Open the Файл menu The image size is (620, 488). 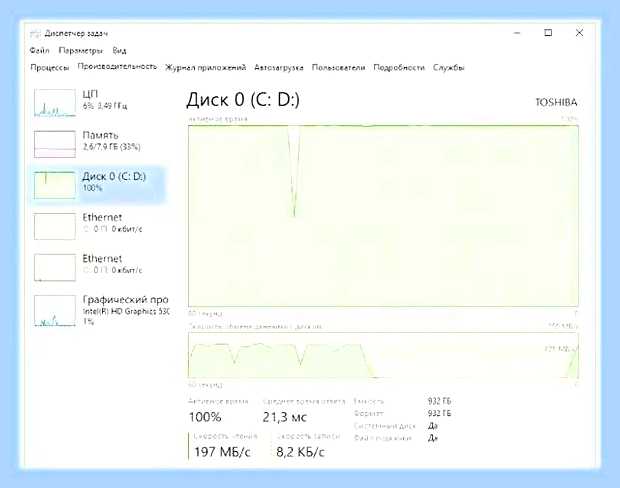click(39, 51)
